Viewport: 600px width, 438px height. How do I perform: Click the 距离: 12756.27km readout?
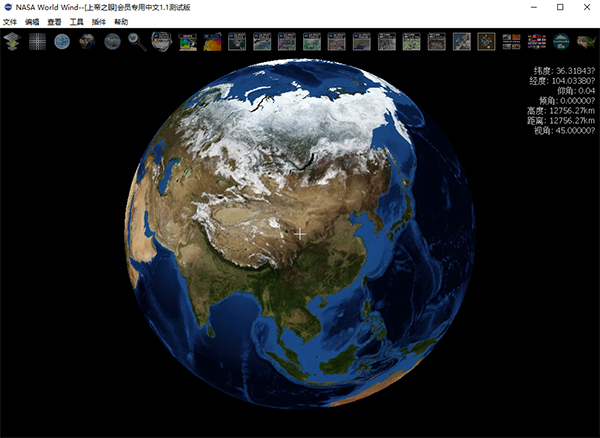pos(561,120)
